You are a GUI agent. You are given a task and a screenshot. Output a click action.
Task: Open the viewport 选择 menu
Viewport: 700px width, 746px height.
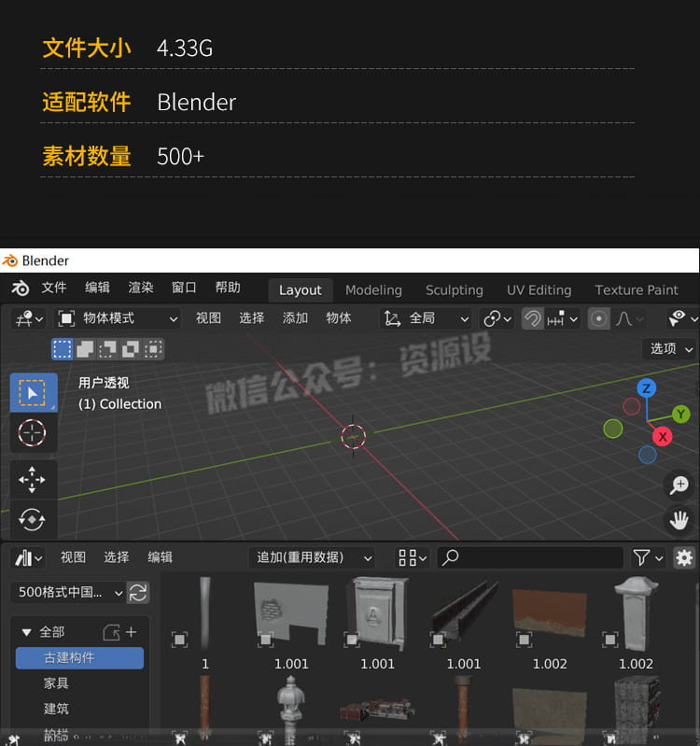click(252, 318)
